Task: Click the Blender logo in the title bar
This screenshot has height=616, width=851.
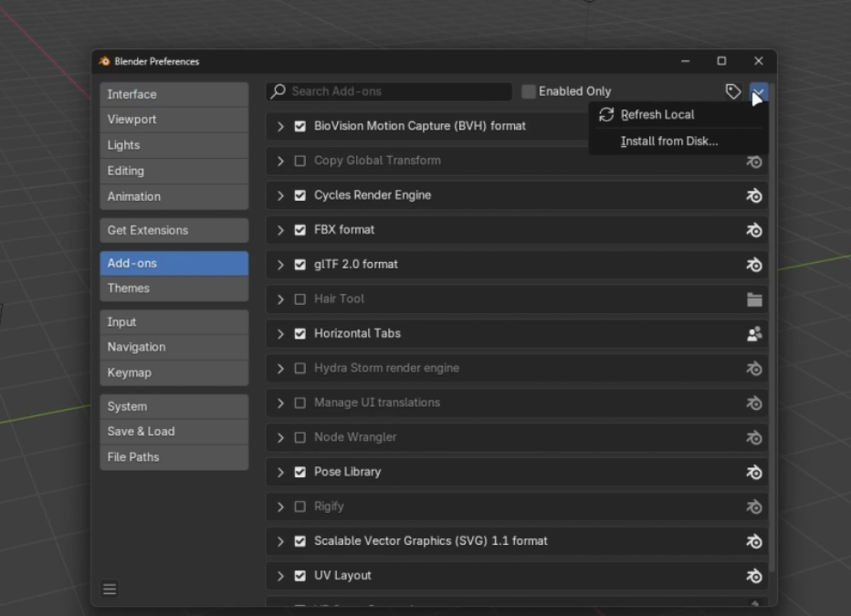Action: point(104,61)
